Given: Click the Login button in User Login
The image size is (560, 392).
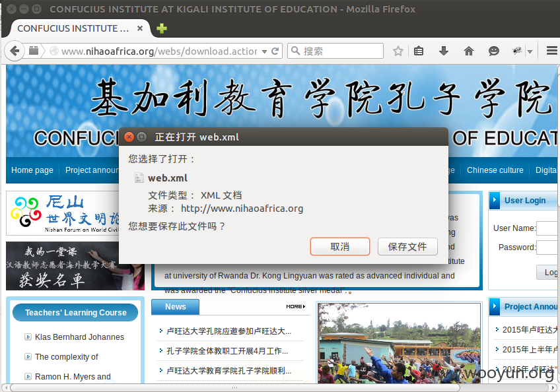Looking at the screenshot, I should pos(547,273).
